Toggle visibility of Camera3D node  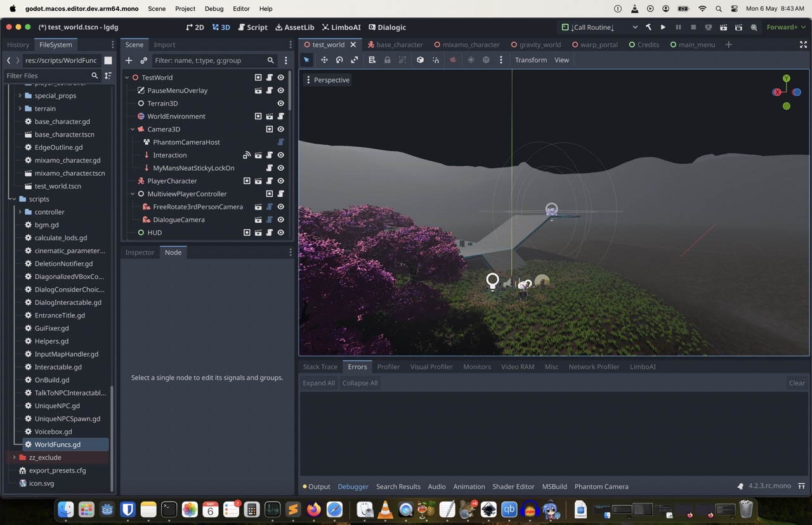[280, 130]
